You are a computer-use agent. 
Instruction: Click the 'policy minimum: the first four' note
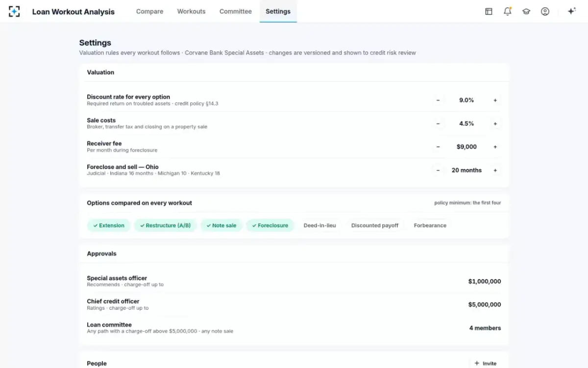click(x=467, y=203)
